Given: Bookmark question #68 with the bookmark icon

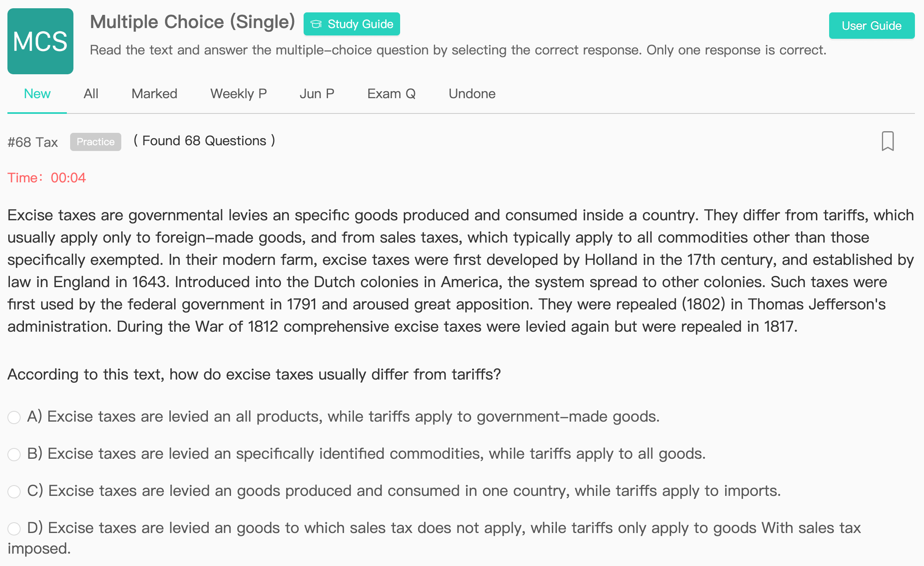Looking at the screenshot, I should pyautogui.click(x=888, y=141).
